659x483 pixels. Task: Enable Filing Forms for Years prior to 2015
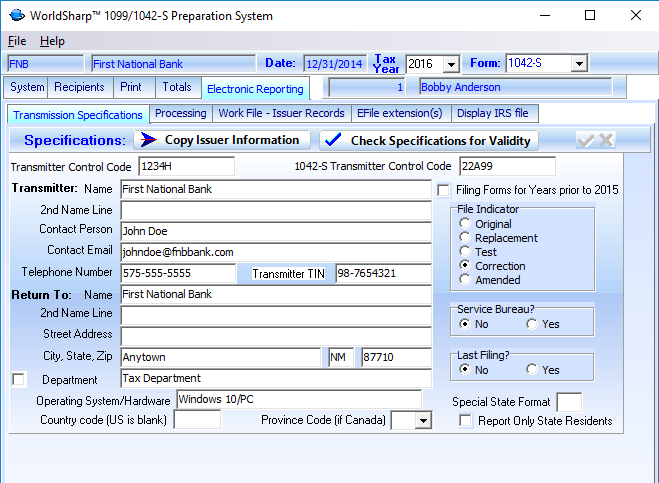pyautogui.click(x=444, y=190)
